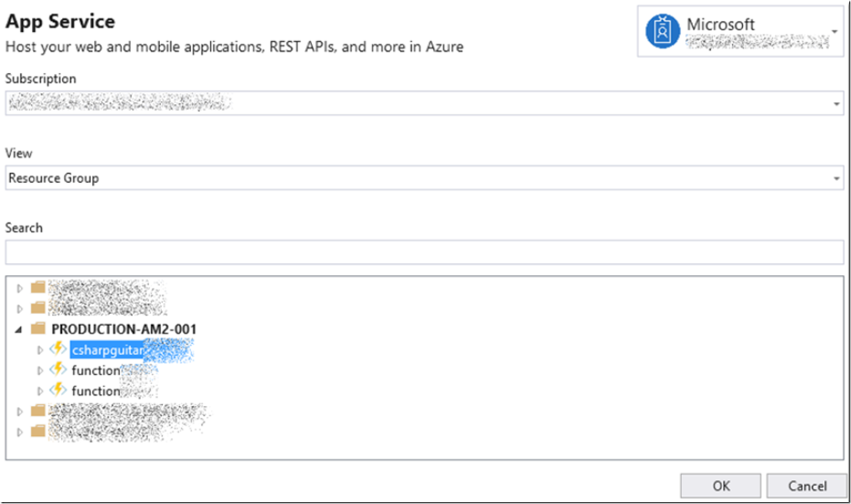851x504 pixels.
Task: Open the Microsoft account dropdown arrow
Action: tap(834, 32)
